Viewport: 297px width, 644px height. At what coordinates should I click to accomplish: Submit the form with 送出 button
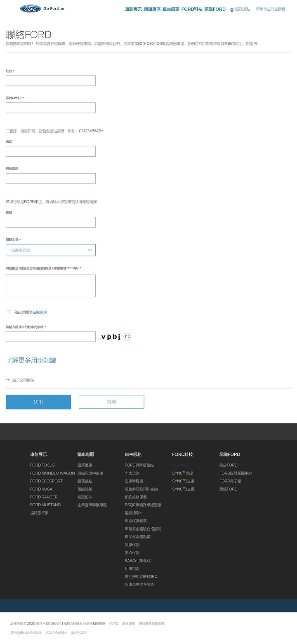pos(38,402)
